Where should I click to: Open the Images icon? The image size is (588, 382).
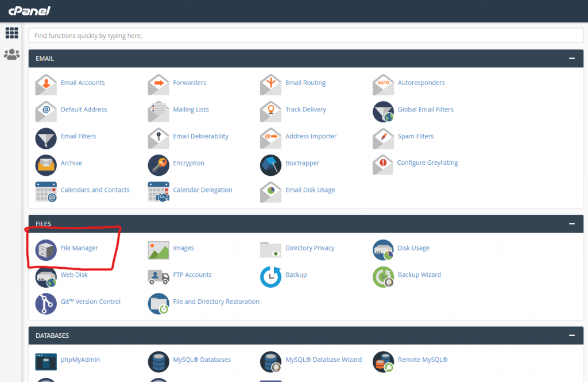click(158, 250)
